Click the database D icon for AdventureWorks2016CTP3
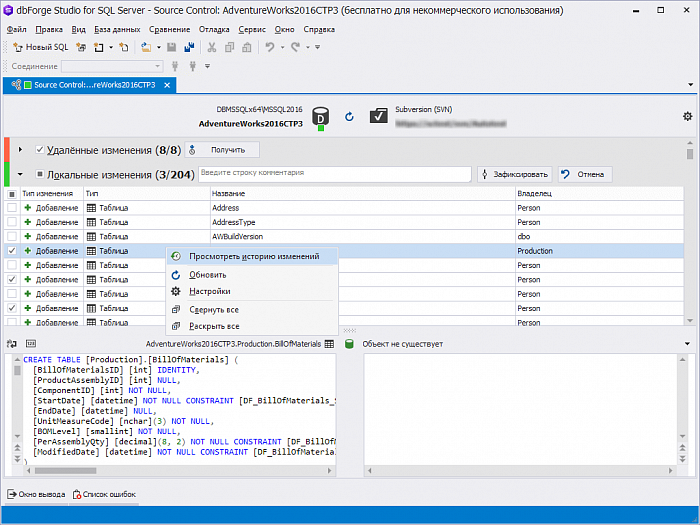The height and width of the screenshot is (525, 700). tap(320, 117)
